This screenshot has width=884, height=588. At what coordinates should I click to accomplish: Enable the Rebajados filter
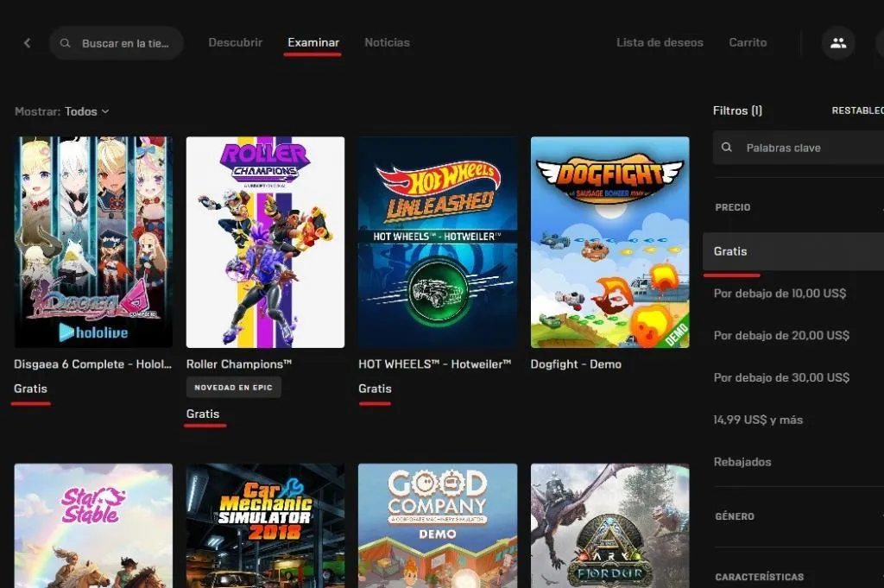pyautogui.click(x=745, y=462)
